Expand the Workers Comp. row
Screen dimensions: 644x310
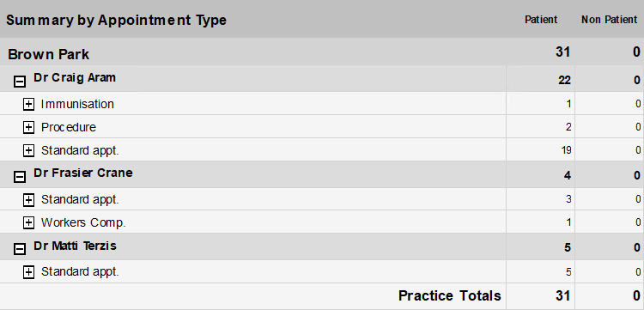(28, 223)
